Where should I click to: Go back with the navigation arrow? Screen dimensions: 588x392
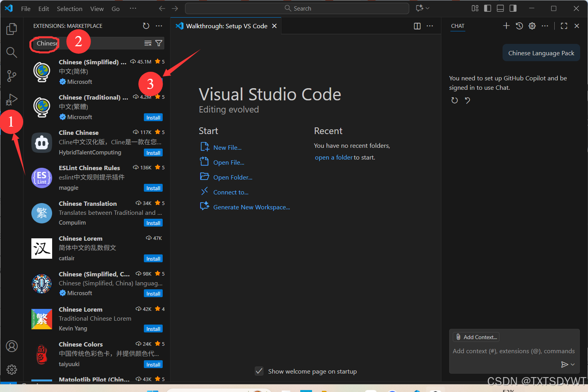coord(162,8)
